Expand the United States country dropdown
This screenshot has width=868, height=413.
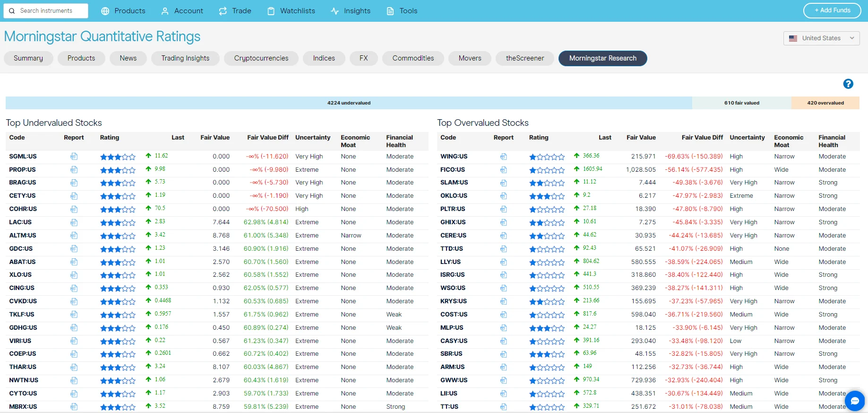(821, 38)
